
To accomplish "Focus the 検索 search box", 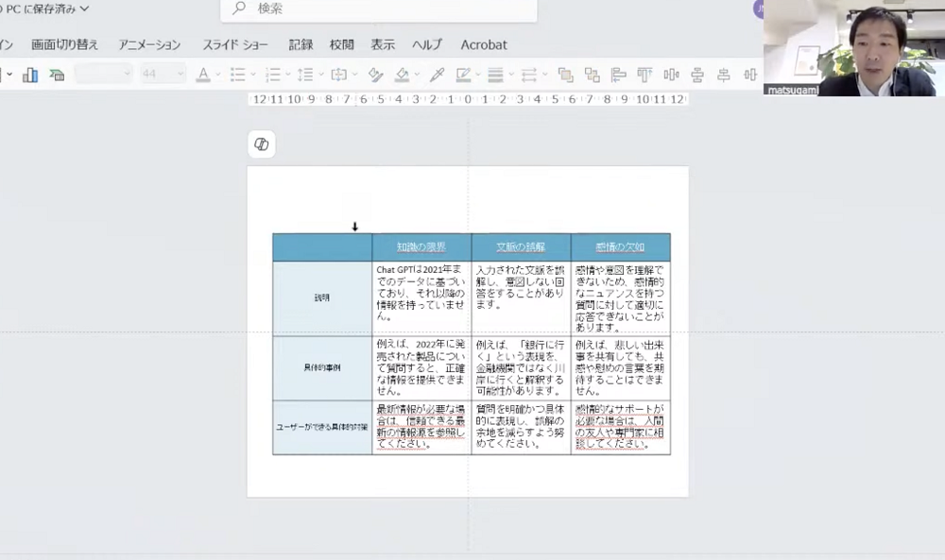I will pyautogui.click(x=379, y=9).
